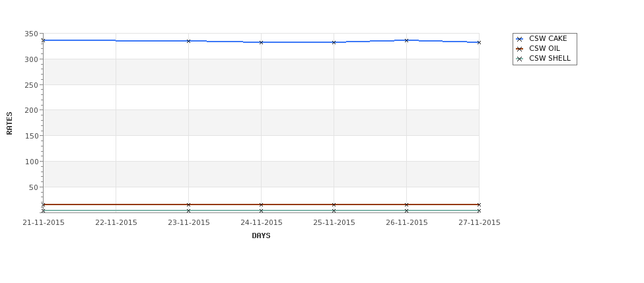This screenshot has height=283, width=644.
Task: Click CSW OIL data point on 25-11-2015
Action: tap(334, 204)
